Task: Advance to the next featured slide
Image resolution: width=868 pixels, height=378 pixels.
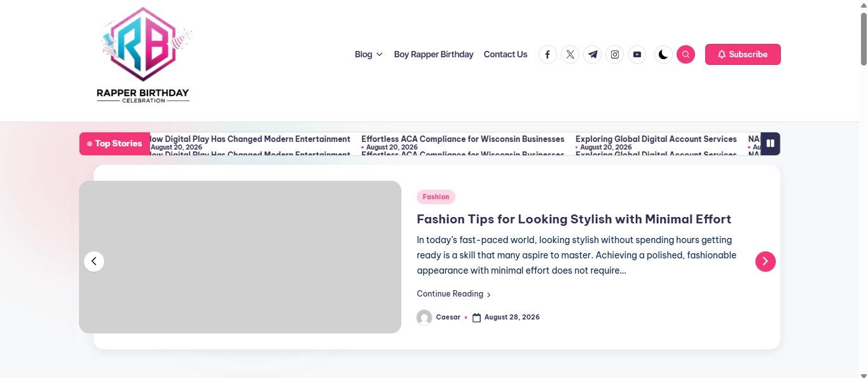Action: [x=766, y=261]
